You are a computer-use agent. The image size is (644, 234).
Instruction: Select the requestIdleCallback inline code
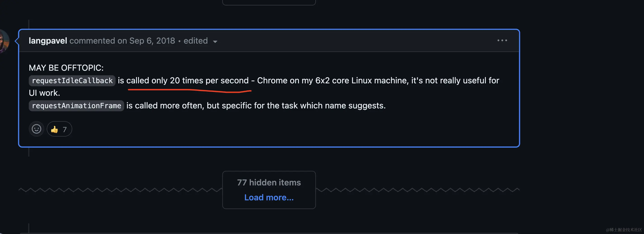click(72, 81)
